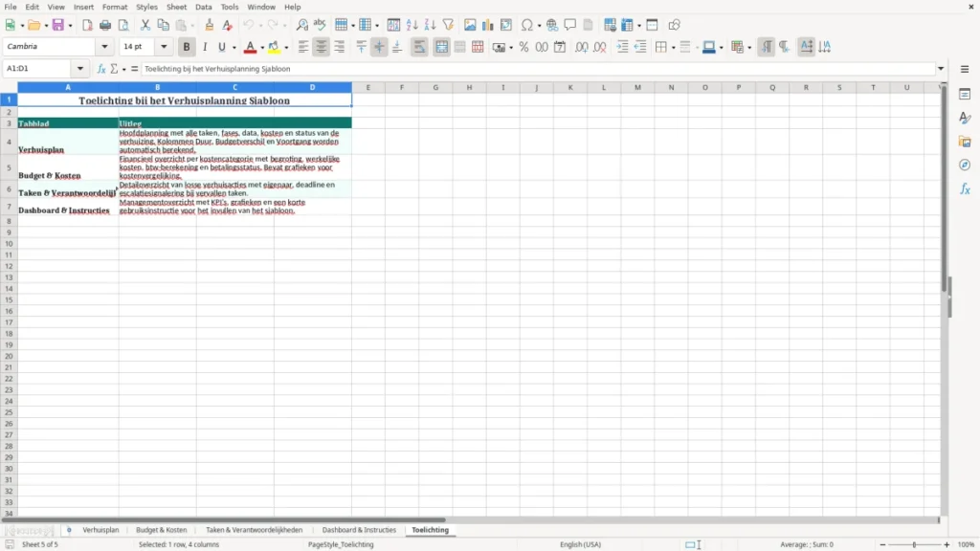Apply Percent number format icon
Viewport: 980px width, 551px height.
pos(523,47)
